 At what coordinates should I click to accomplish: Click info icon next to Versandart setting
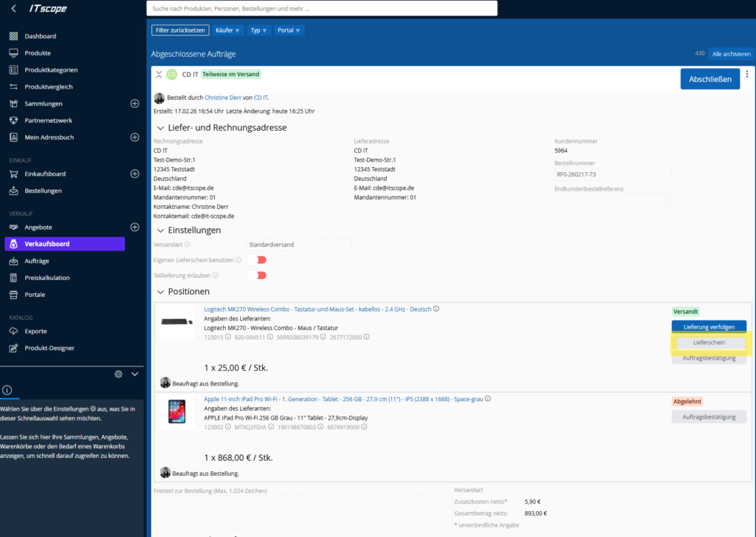pyautogui.click(x=187, y=244)
